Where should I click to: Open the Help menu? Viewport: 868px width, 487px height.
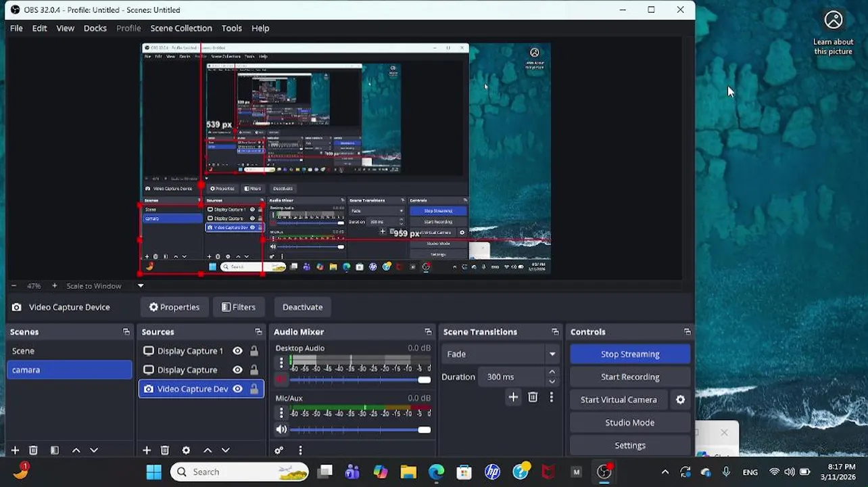pyautogui.click(x=260, y=28)
